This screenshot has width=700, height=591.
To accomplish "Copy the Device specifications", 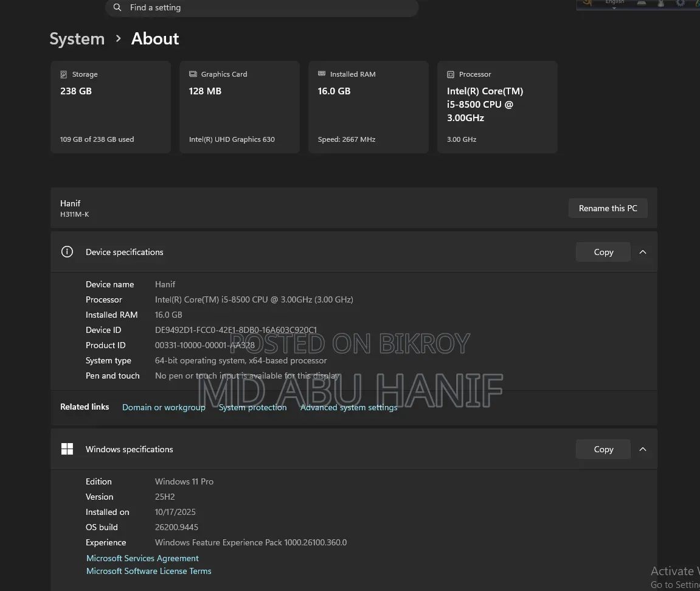I will pyautogui.click(x=603, y=252).
